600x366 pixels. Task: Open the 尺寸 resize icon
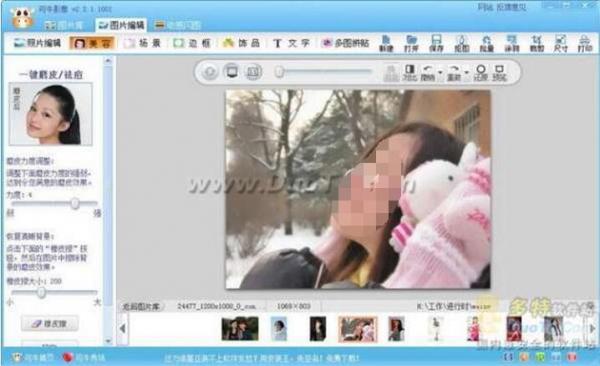[561, 43]
